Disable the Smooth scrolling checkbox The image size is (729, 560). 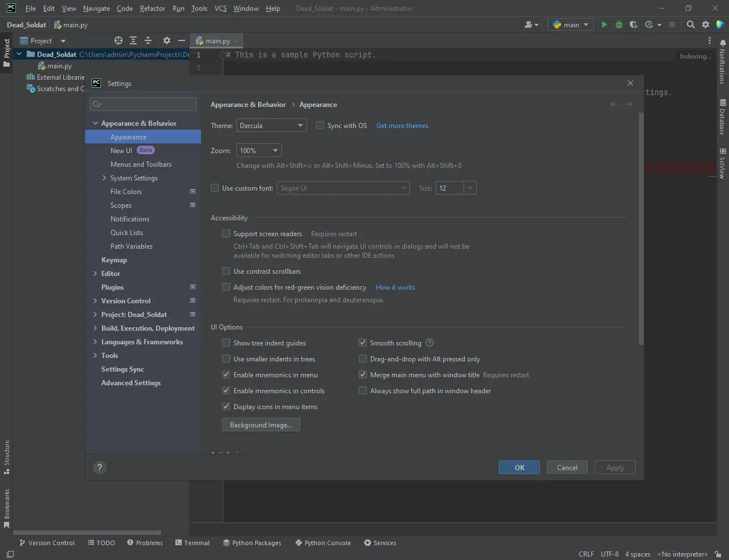363,343
